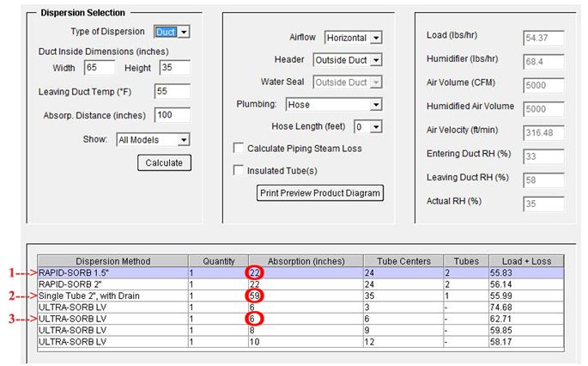The image size is (588, 366).
Task: Click the duct Width input field
Action: pyautogui.click(x=100, y=68)
